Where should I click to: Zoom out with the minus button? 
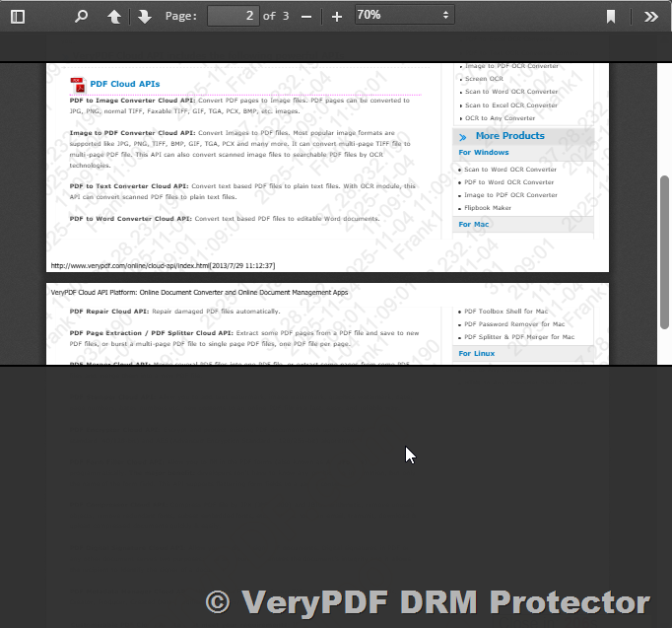306,16
